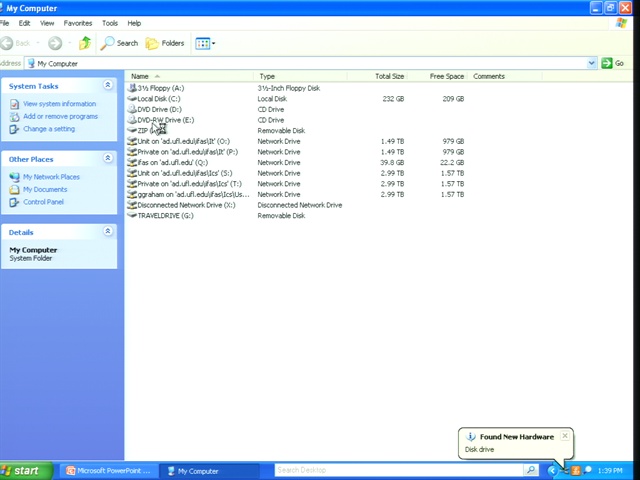Open Control Panel link
This screenshot has width=640, height=480.
click(43, 202)
